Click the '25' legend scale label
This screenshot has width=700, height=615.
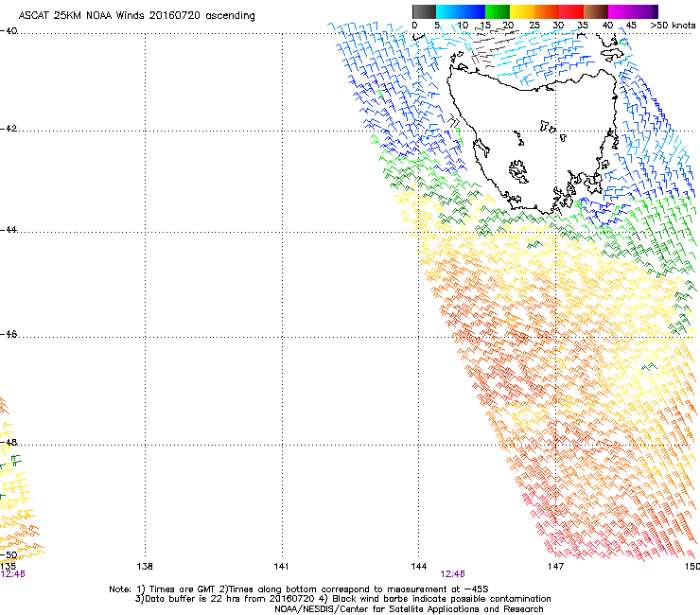point(534,26)
